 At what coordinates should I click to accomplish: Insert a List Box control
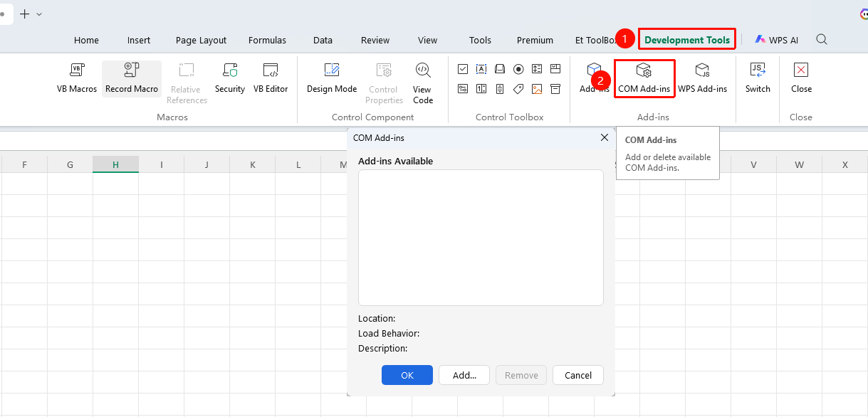[537, 69]
